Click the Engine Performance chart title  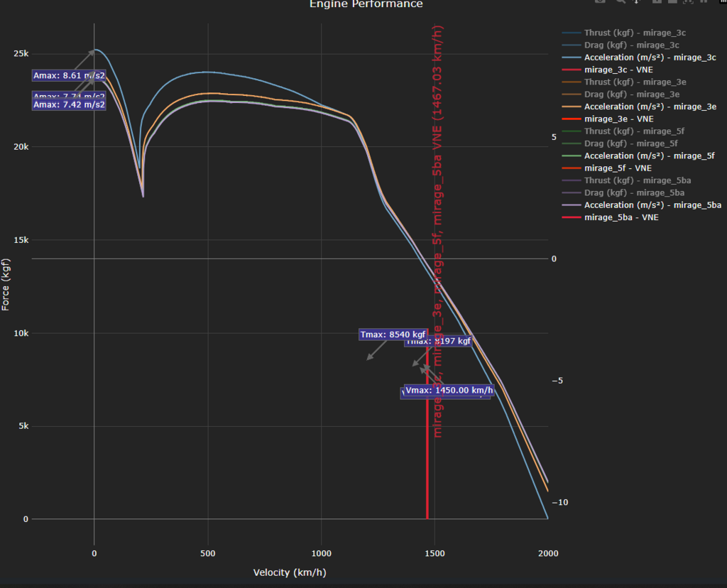point(366,4)
